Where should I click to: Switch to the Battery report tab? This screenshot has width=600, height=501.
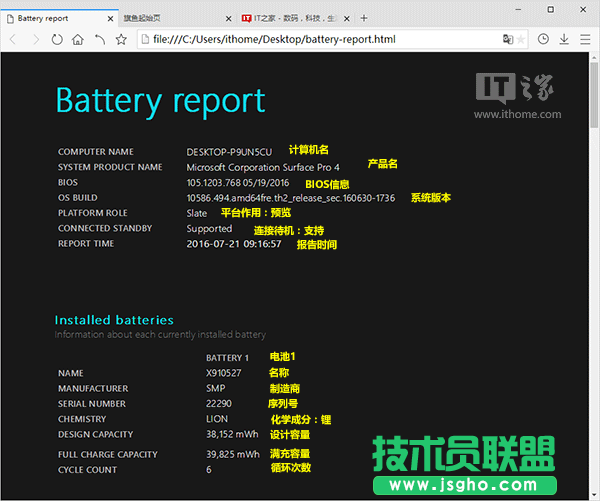(60, 18)
